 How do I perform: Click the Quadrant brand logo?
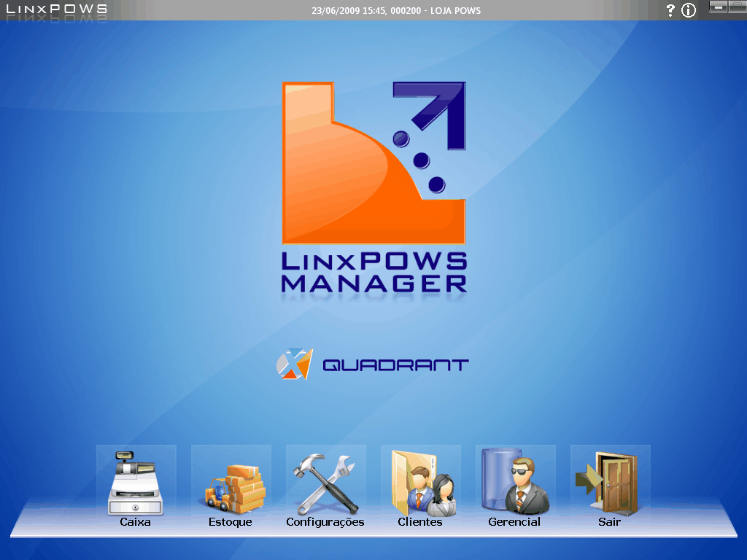click(373, 365)
